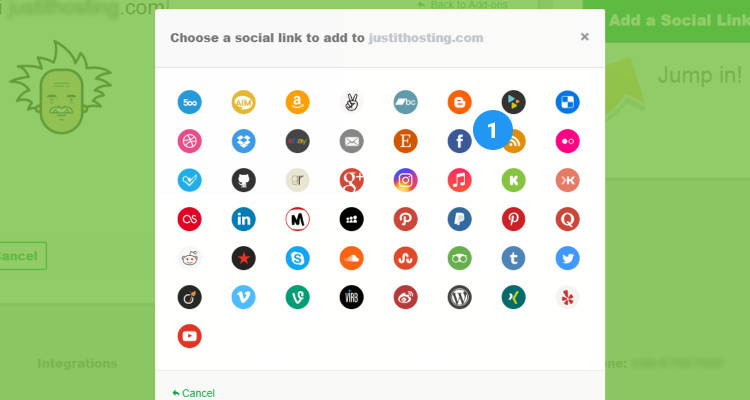Choose the SoundCloud icon
Image resolution: width=750 pixels, height=400 pixels.
click(351, 258)
